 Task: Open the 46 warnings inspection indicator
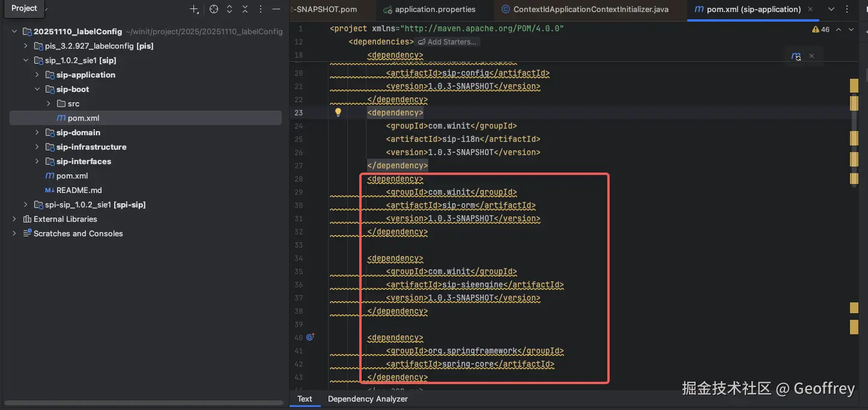click(821, 29)
